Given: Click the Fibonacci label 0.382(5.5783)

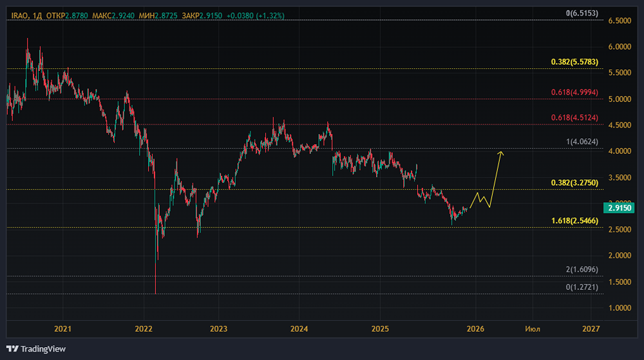Looking at the screenshot, I should (574, 62).
